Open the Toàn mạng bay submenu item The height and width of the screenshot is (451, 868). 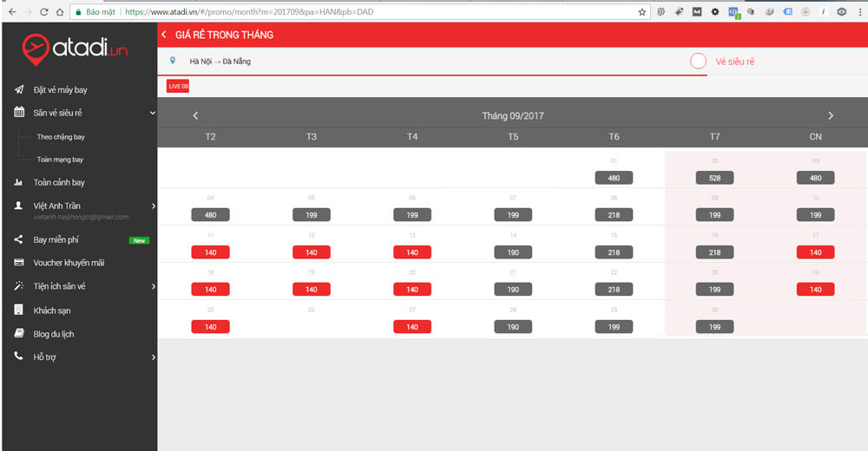pos(60,160)
